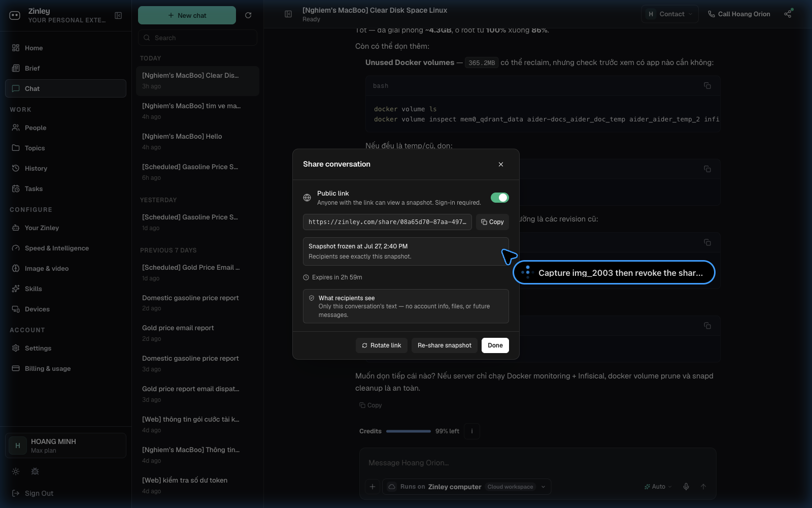The width and height of the screenshot is (812, 508).
Task: Click Done in share dialog
Action: (x=495, y=345)
